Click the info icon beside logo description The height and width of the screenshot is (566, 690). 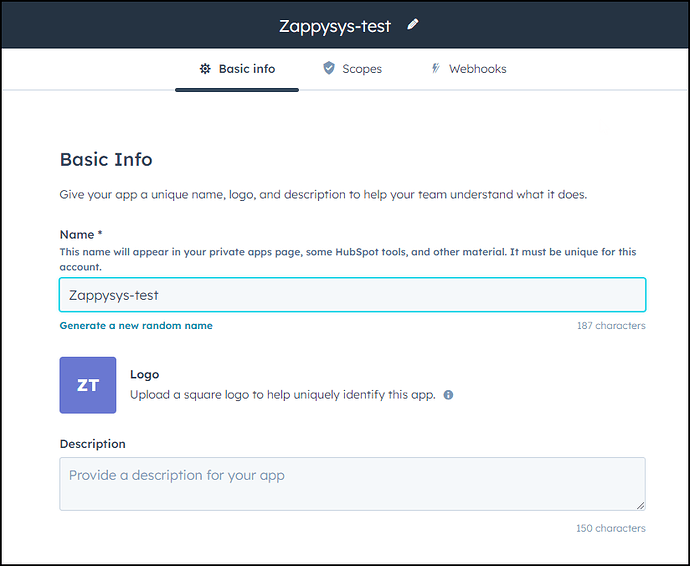(x=448, y=395)
